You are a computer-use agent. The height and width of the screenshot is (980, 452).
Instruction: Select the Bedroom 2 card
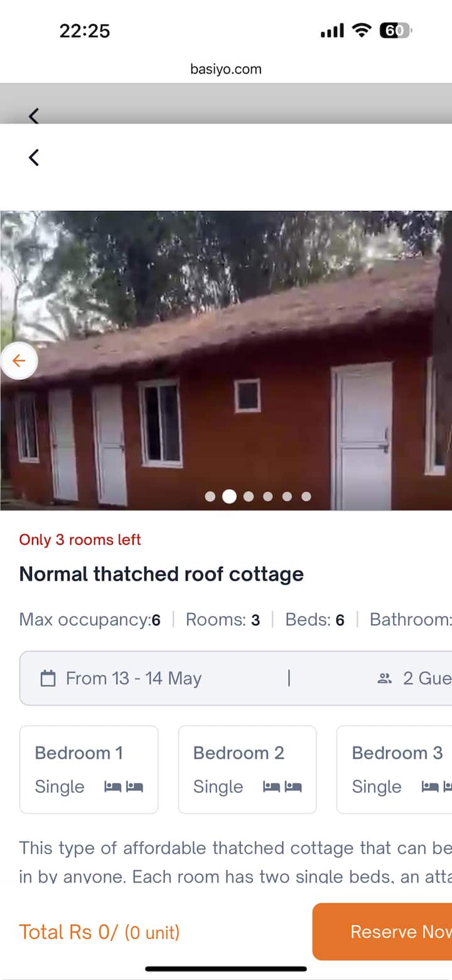[247, 770]
